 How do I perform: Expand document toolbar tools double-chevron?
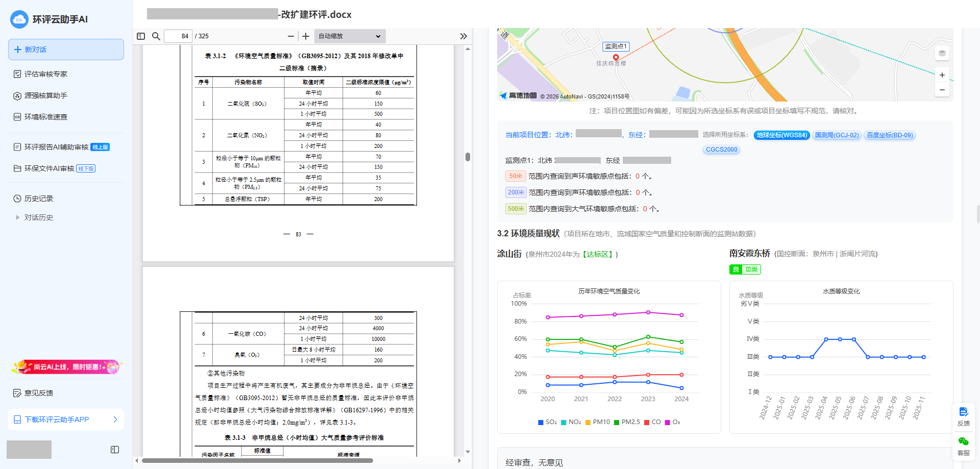(463, 36)
